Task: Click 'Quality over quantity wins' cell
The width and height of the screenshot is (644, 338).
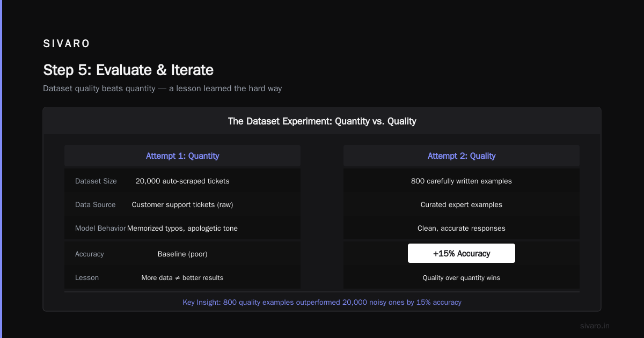Action: coord(462,278)
